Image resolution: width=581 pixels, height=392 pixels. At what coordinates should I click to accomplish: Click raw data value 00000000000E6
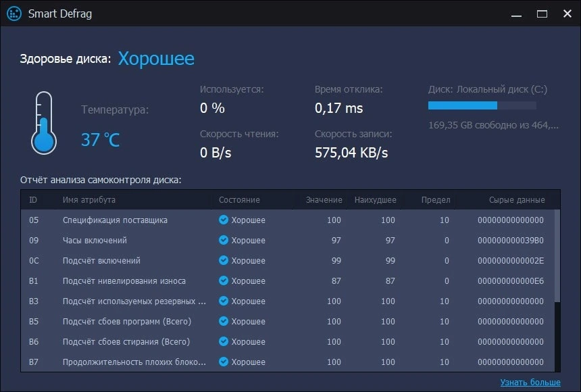511,280
